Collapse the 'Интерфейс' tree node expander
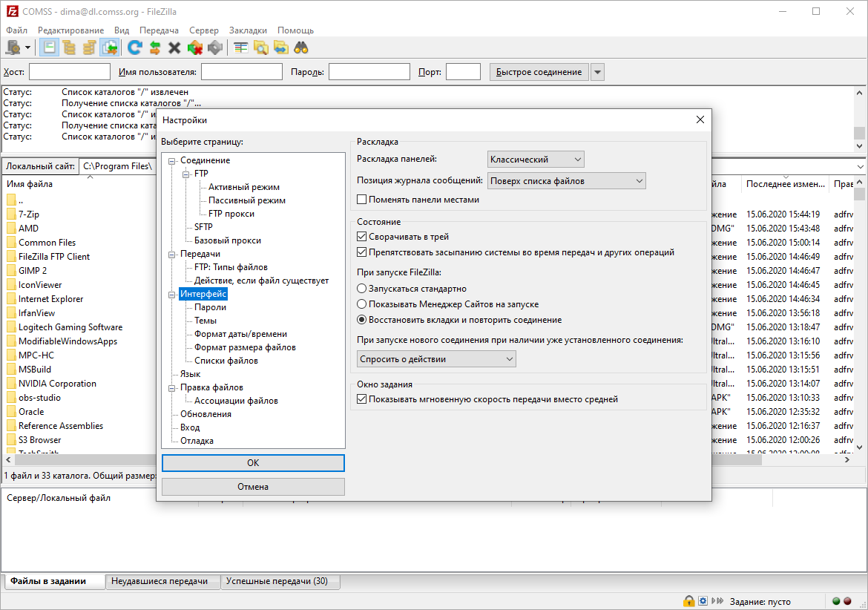The image size is (868, 610). pos(171,295)
